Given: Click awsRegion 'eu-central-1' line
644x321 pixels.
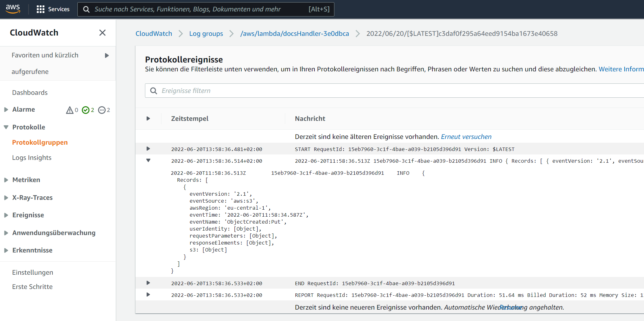Looking at the screenshot, I should 230,208.
